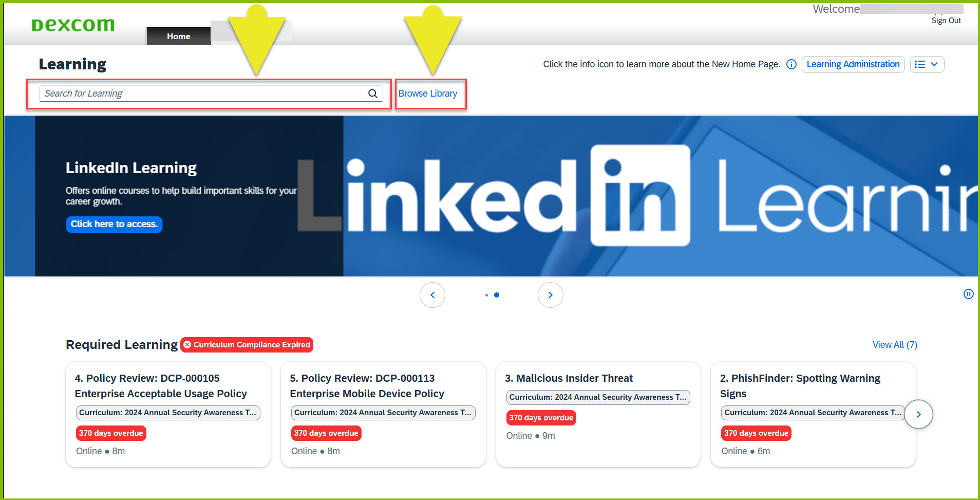Open the list view dropdown menu

click(x=927, y=64)
